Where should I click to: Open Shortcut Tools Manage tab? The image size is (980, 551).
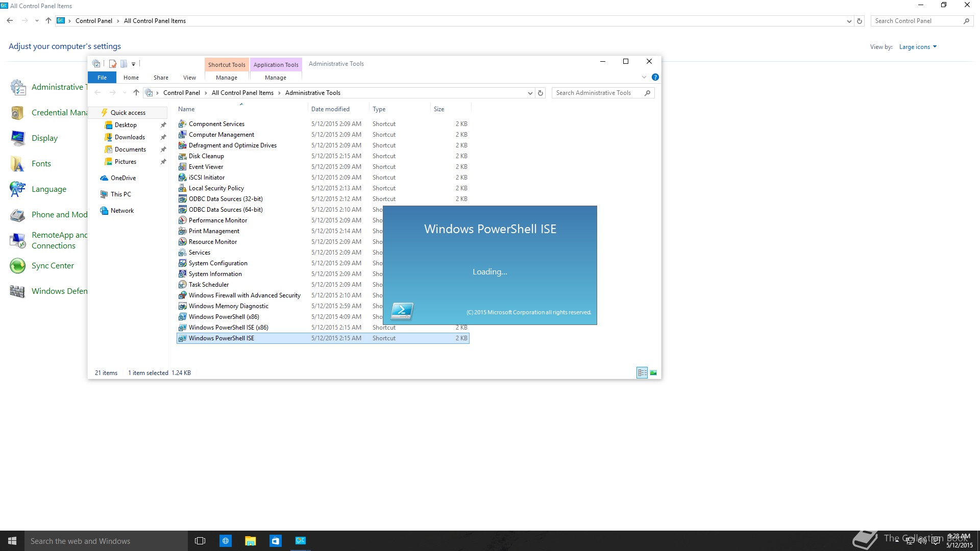point(227,78)
